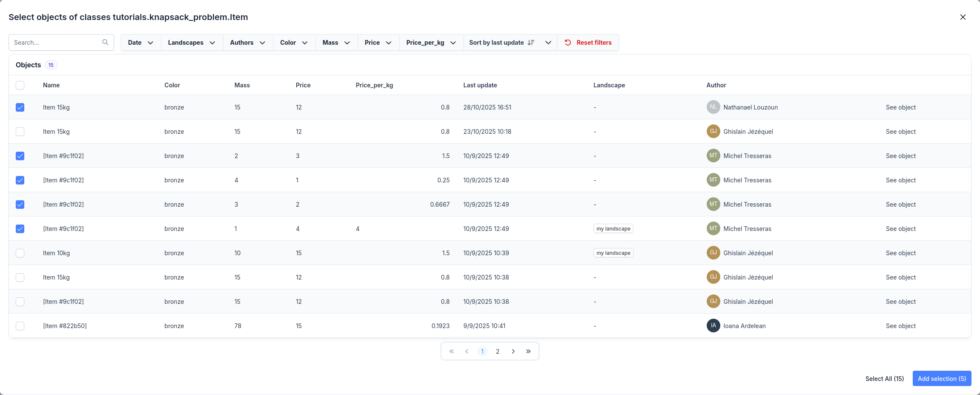
Task: Click the Search input field
Action: click(x=55, y=43)
